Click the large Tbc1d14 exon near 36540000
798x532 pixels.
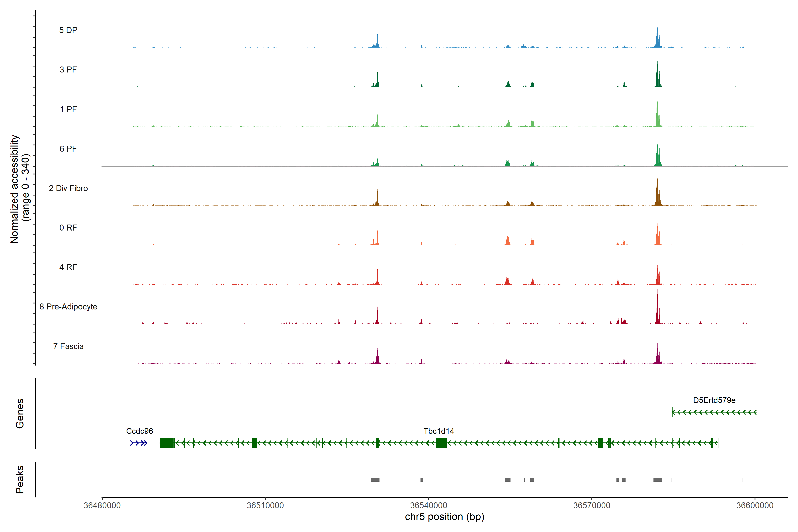[441, 443]
